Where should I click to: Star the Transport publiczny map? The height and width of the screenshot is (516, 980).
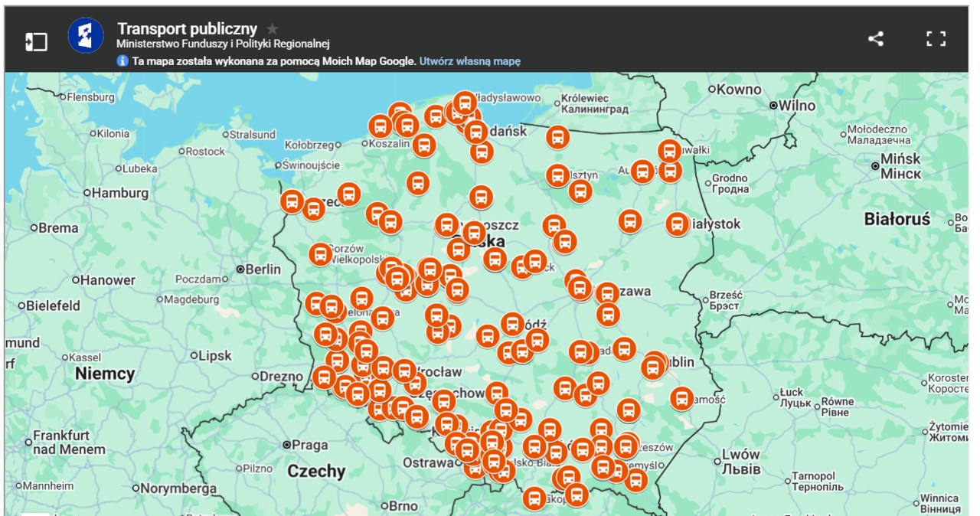tap(273, 29)
